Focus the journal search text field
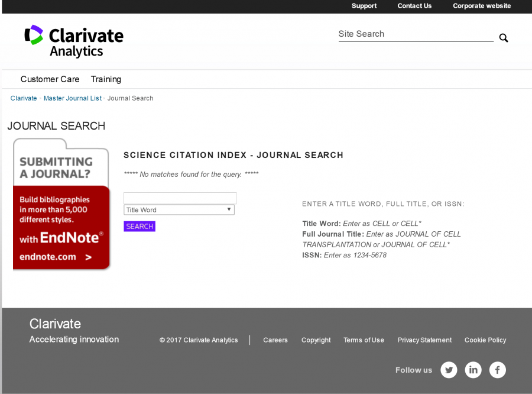 [x=180, y=198]
